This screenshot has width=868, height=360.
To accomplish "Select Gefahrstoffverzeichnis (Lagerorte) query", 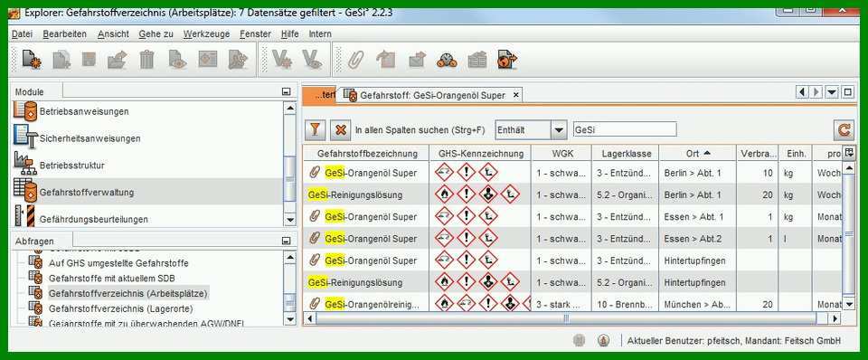I will [120, 308].
